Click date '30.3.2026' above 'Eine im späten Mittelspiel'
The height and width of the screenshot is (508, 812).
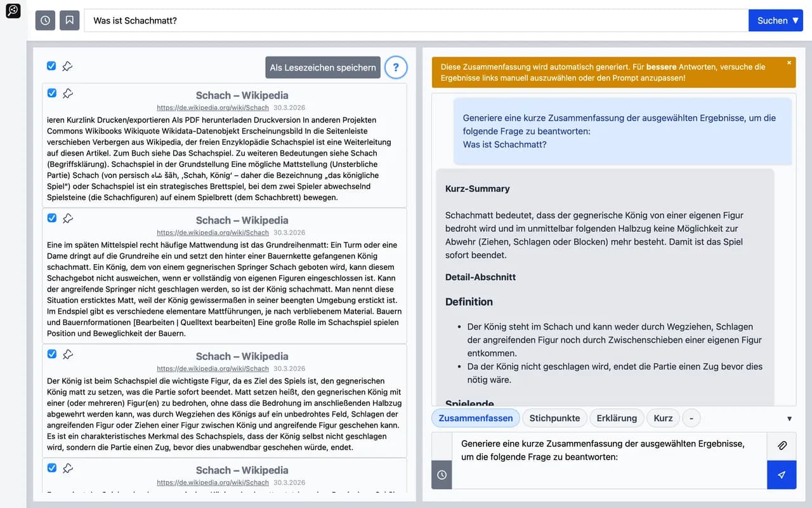[289, 233]
